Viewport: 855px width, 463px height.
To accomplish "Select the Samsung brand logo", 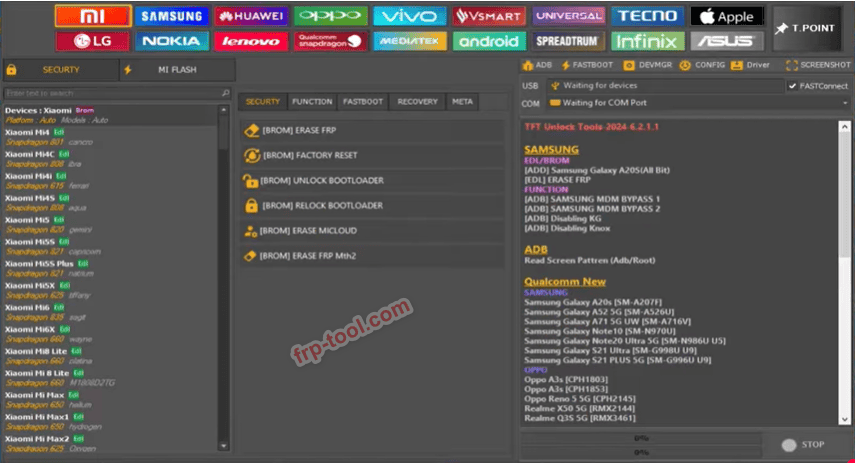I will coord(172,16).
